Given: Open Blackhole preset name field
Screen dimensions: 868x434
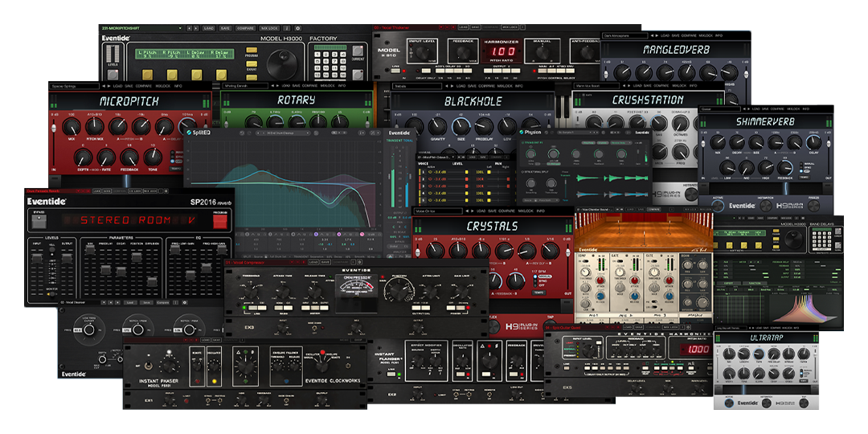Looking at the screenshot, I should tap(417, 86).
